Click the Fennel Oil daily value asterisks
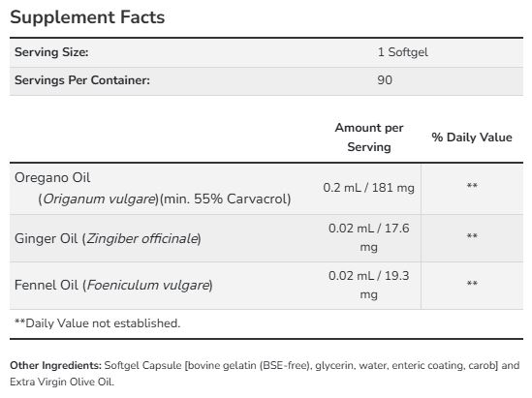The image size is (532, 398). tap(472, 284)
